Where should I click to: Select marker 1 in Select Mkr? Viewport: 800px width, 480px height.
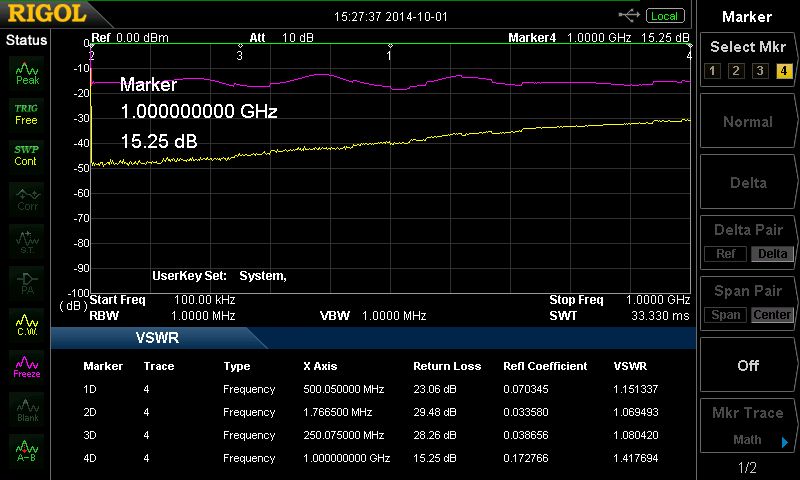tap(711, 70)
